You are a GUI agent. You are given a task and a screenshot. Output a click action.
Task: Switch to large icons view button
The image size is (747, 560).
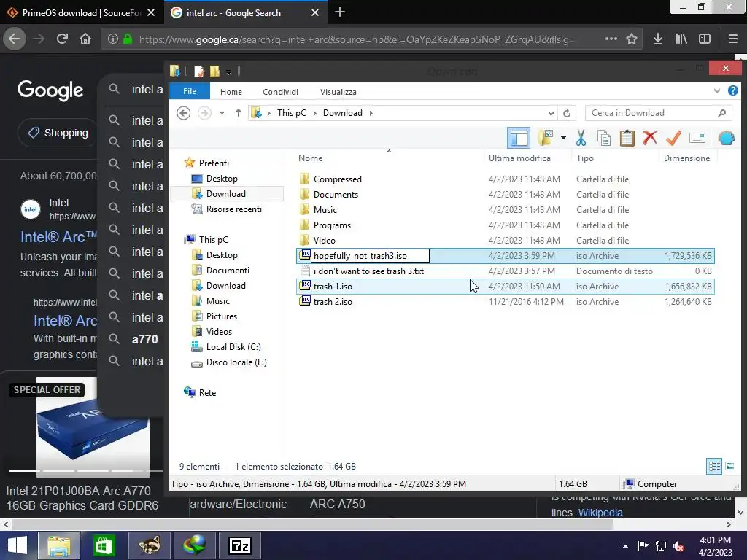[x=730, y=466]
